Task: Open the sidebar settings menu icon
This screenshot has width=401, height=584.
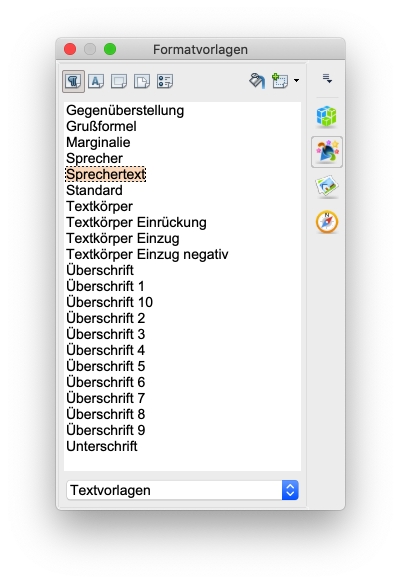Action: coord(327,79)
